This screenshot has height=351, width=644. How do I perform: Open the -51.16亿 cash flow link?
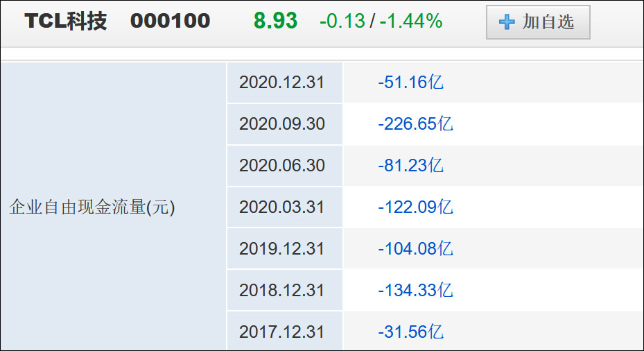click(410, 83)
